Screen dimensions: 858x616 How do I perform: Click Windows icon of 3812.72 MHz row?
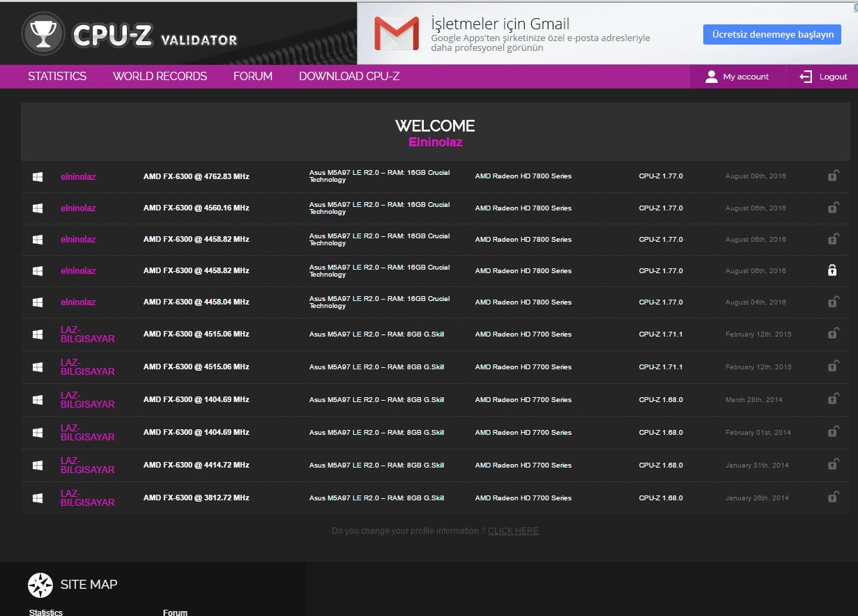point(38,498)
